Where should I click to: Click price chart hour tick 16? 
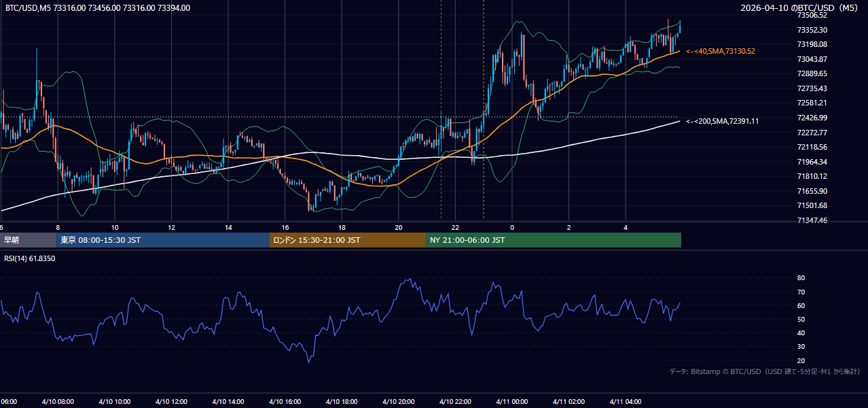(285, 228)
